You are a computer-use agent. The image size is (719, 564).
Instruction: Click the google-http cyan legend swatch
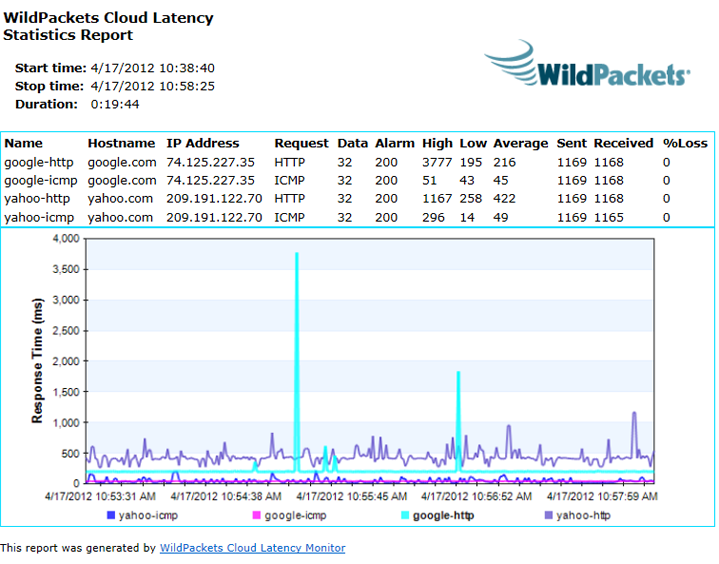(405, 515)
